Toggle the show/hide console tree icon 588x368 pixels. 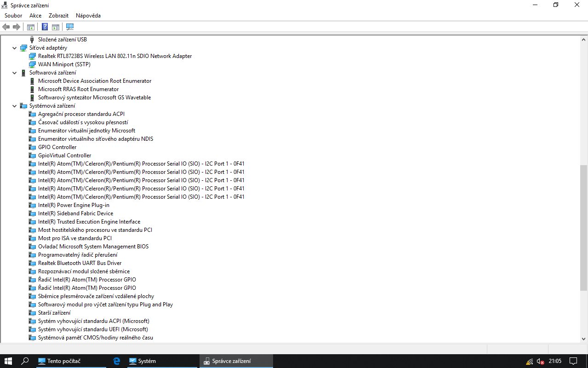click(31, 27)
